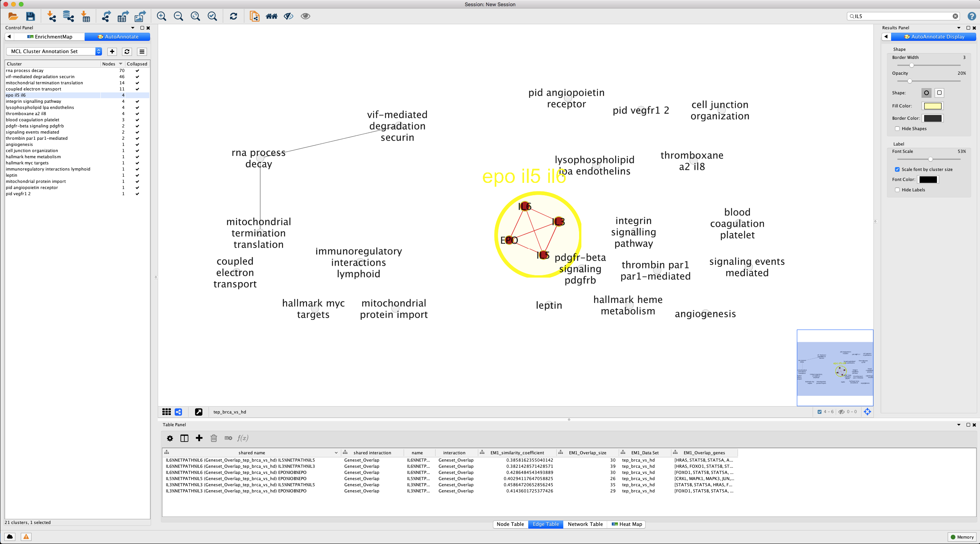Detach network view window icon

pyautogui.click(x=199, y=412)
